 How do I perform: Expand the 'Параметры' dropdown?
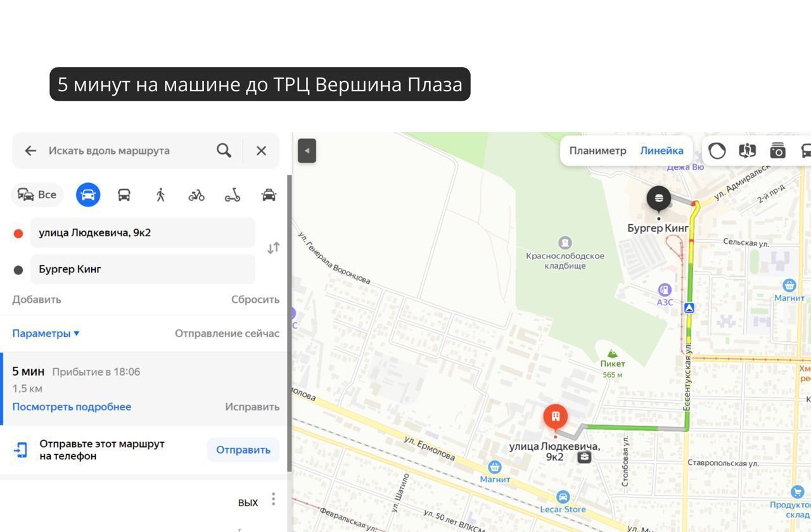click(x=46, y=333)
